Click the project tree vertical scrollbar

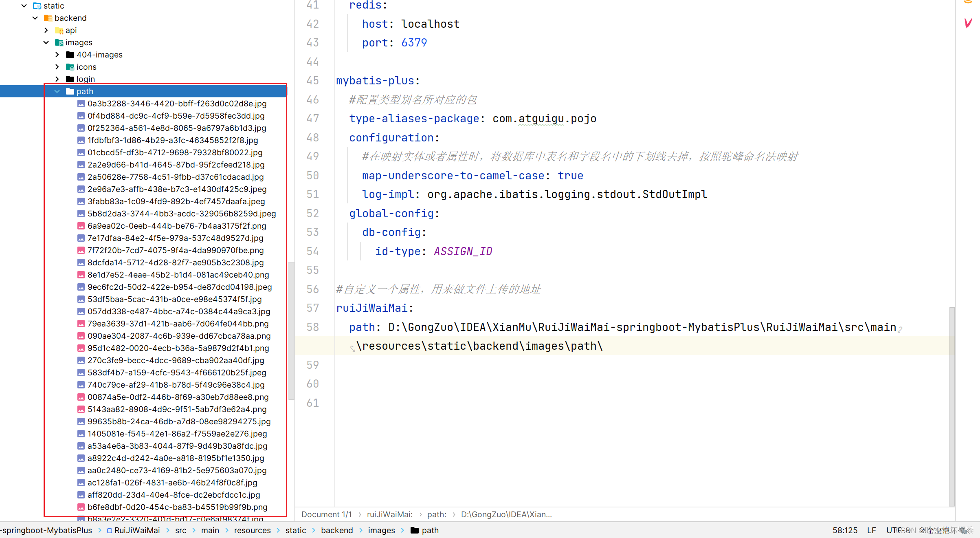click(x=291, y=330)
